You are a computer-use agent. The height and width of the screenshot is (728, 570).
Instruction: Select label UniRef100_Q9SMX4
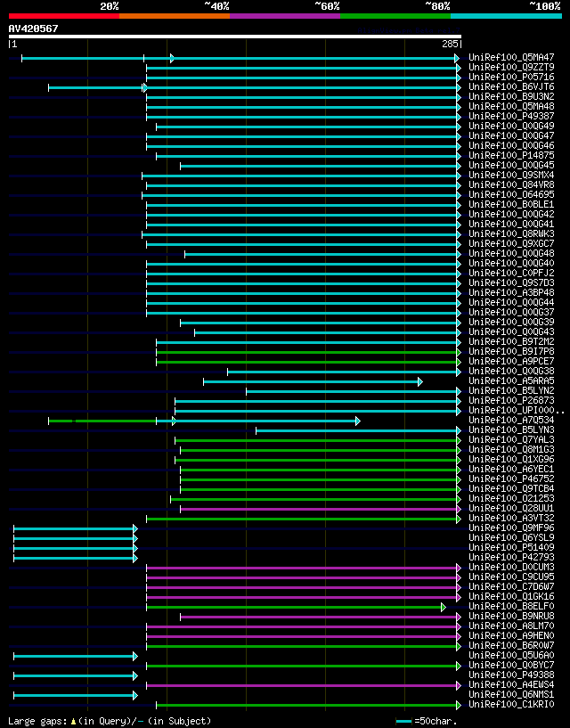[x=511, y=175]
